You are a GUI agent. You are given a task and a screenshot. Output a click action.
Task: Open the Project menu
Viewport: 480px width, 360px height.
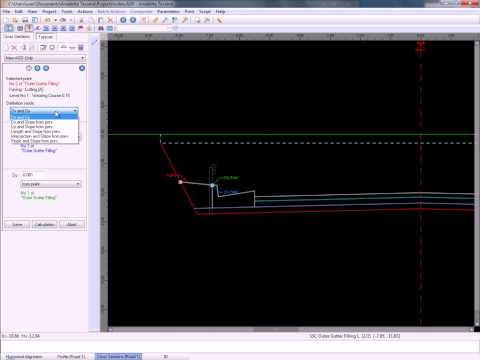49,11
